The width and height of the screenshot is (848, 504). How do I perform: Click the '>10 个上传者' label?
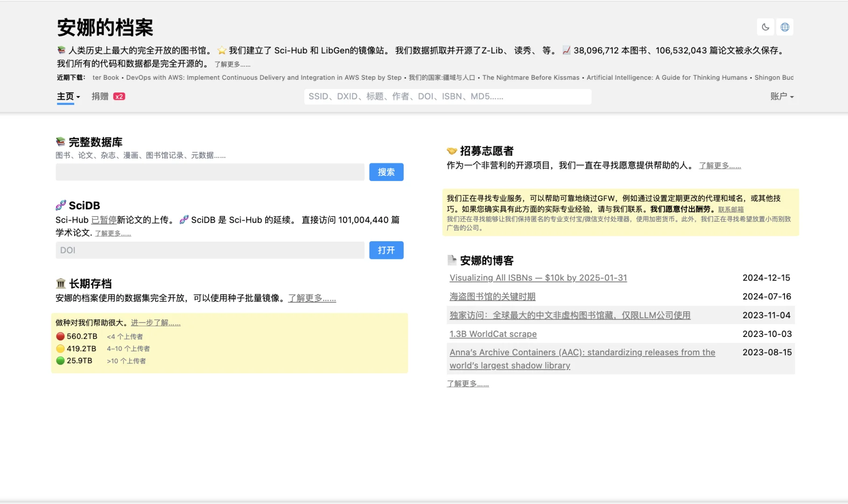pyautogui.click(x=126, y=361)
